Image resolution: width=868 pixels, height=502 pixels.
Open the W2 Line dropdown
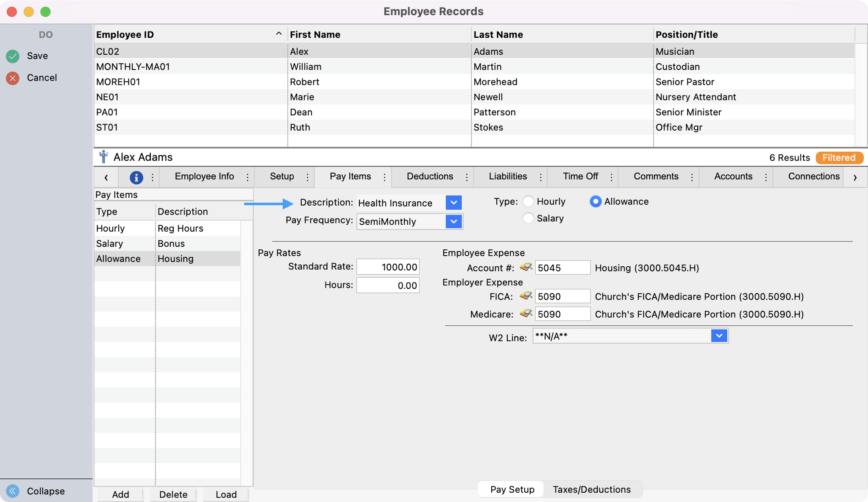pyautogui.click(x=719, y=336)
